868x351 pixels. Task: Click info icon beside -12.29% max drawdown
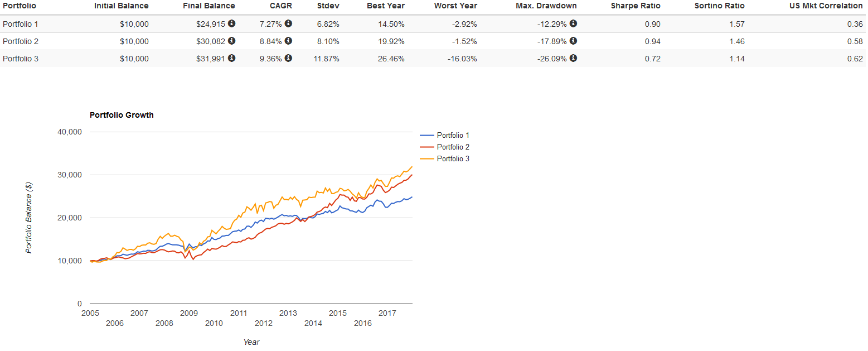tap(573, 24)
